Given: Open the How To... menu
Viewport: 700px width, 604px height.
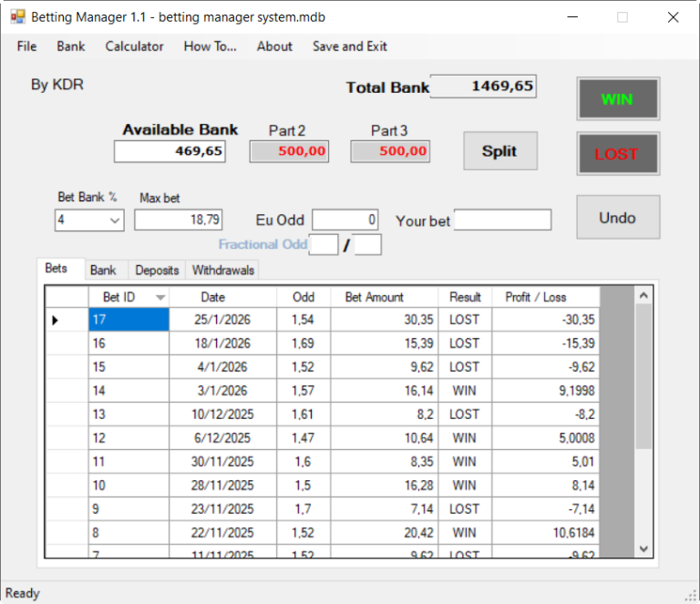Looking at the screenshot, I should (210, 46).
